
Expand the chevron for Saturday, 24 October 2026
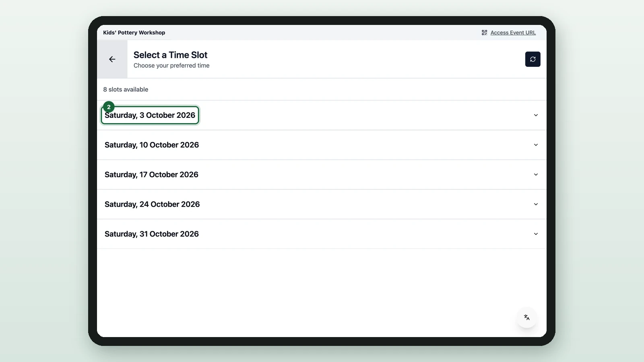pos(536,204)
